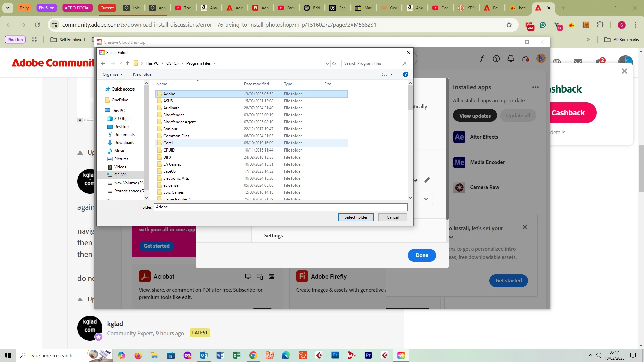644x362 pixels.
Task: Open Photoshop icon in the taskbar
Action: coord(335,355)
